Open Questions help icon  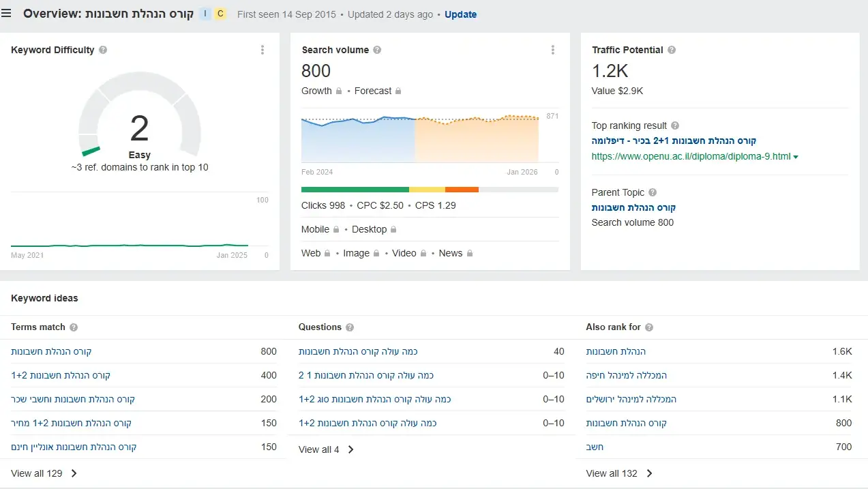[350, 327]
